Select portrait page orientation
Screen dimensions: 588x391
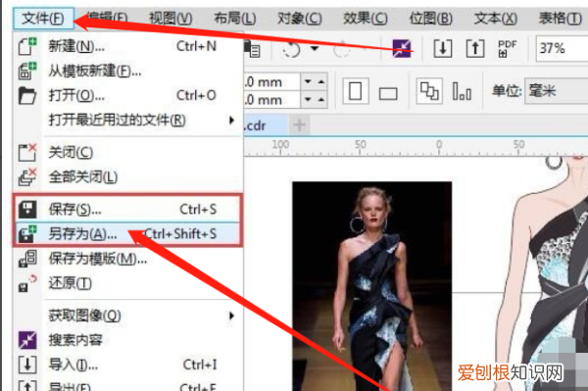[x=355, y=91]
